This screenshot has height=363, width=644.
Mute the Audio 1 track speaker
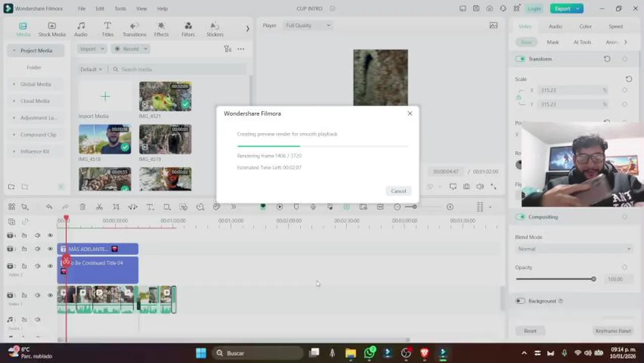37,319
